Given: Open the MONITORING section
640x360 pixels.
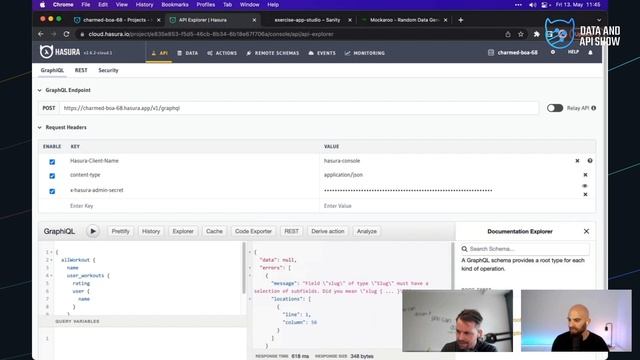Looking at the screenshot, I should [365, 53].
